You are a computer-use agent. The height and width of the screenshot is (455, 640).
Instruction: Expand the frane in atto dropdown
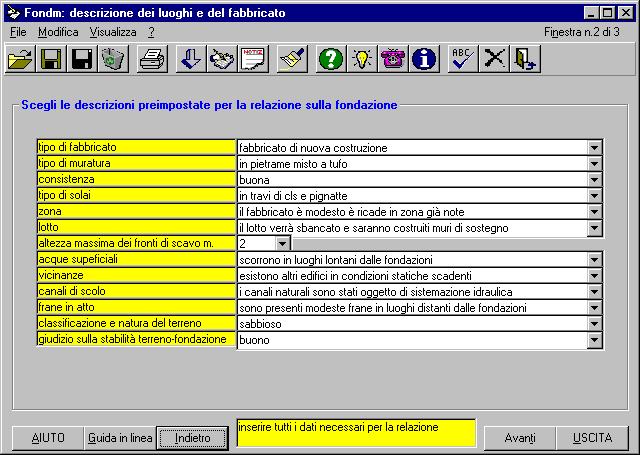[x=595, y=308]
